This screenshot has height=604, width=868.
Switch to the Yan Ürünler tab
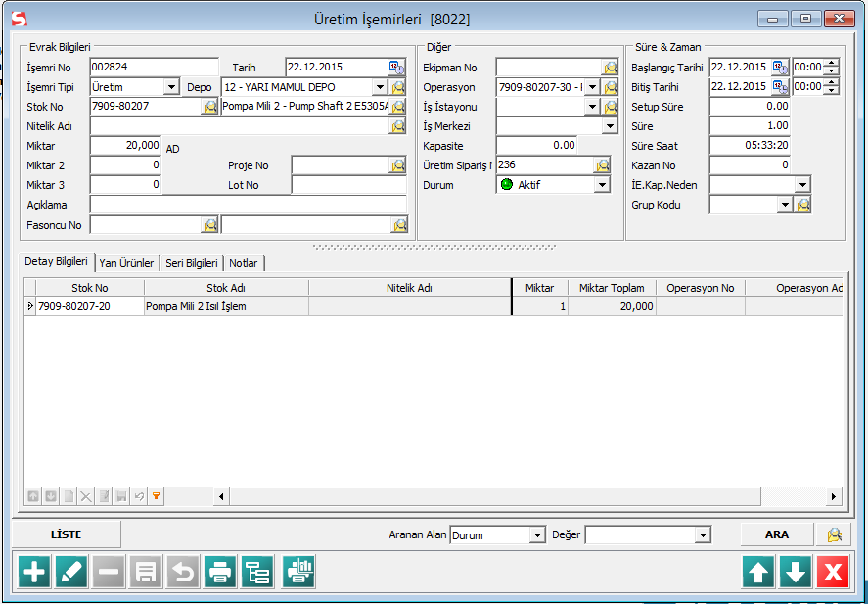(127, 263)
